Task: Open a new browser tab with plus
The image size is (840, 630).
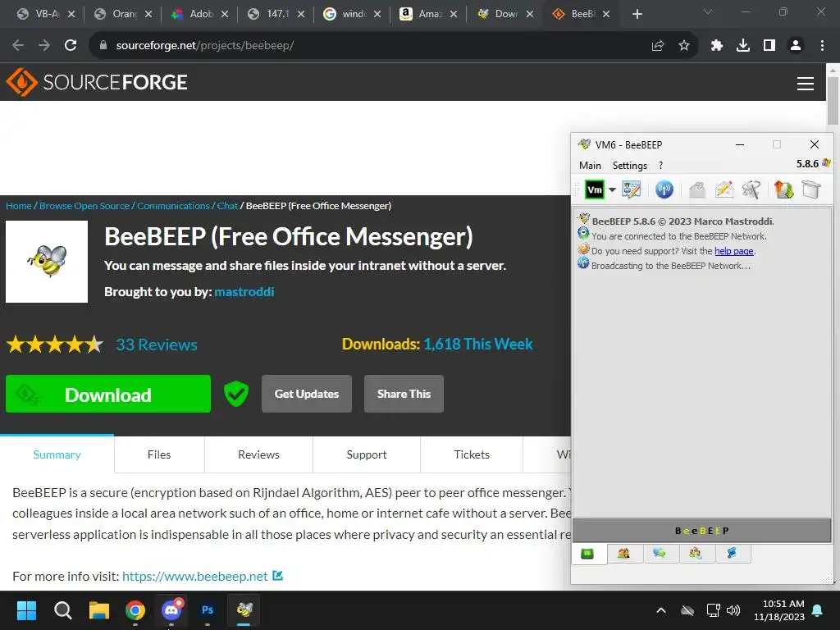Action: (x=637, y=14)
